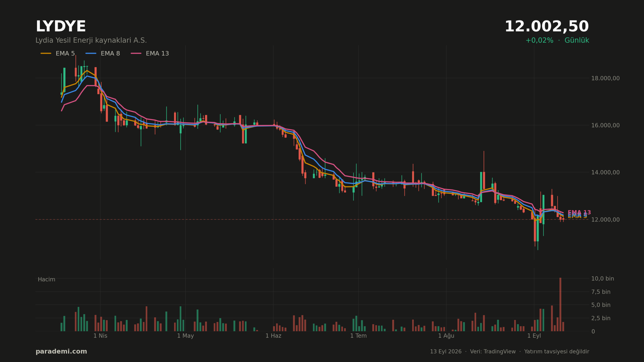Click the orange EMA 5 legend line

tap(46, 53)
